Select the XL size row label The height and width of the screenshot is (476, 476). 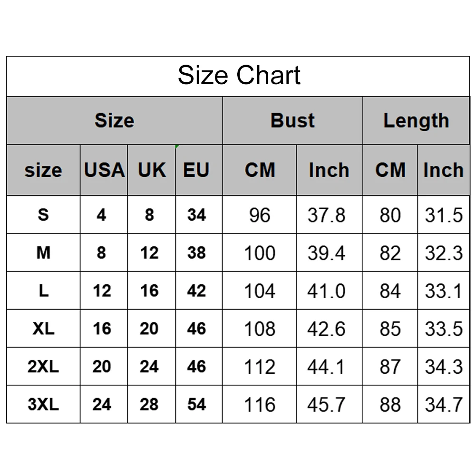(x=43, y=329)
